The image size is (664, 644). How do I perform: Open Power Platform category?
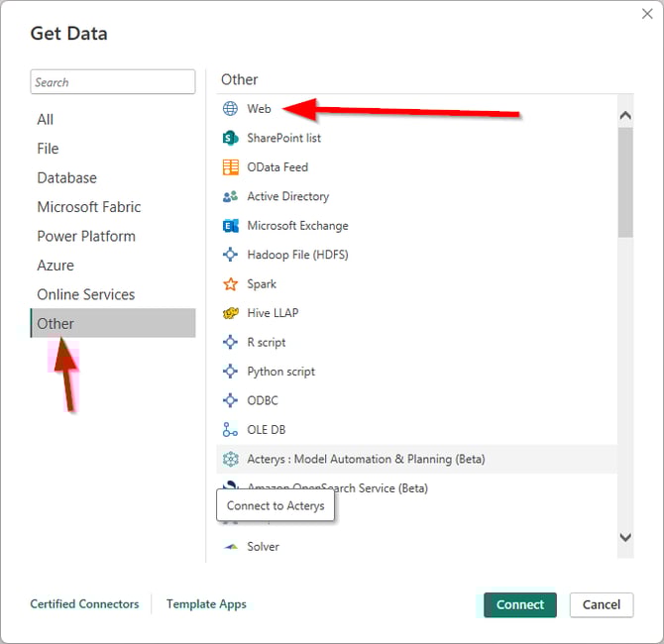(x=86, y=236)
